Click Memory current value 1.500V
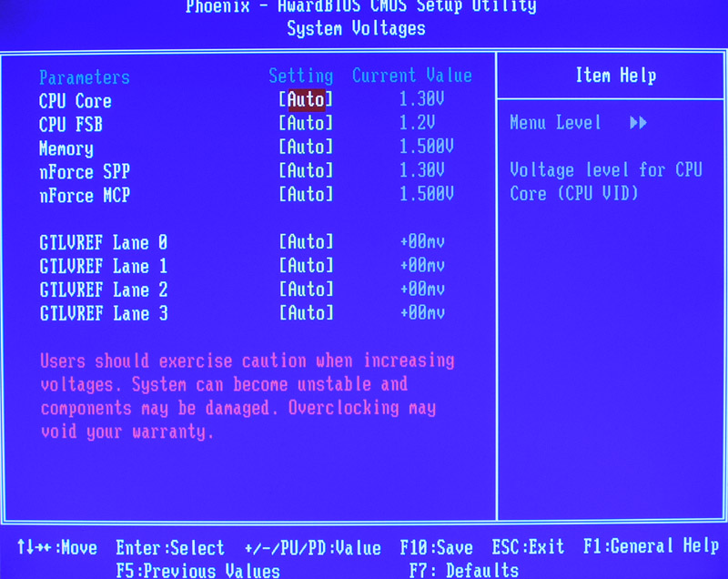Viewport: 728px width, 579px height. 426,147
